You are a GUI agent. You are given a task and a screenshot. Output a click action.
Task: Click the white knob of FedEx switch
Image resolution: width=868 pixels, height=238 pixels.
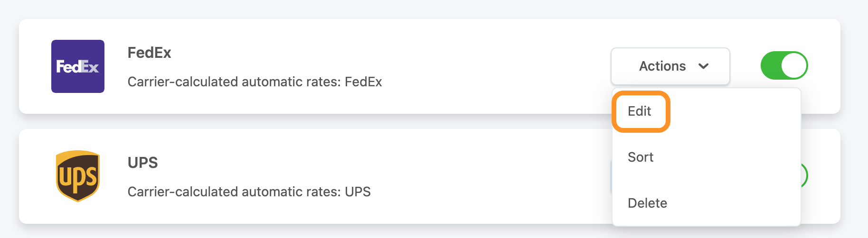click(793, 65)
